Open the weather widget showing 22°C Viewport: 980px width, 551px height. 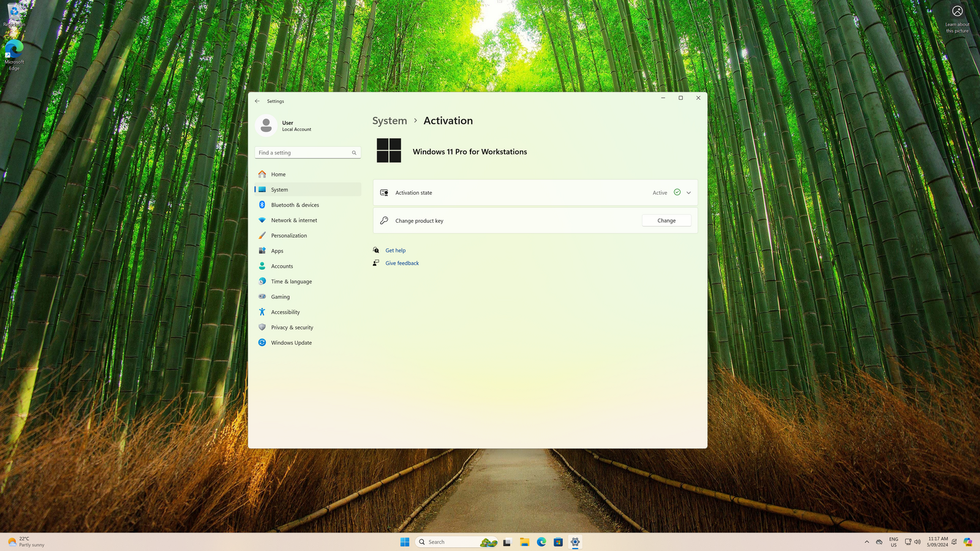26,542
